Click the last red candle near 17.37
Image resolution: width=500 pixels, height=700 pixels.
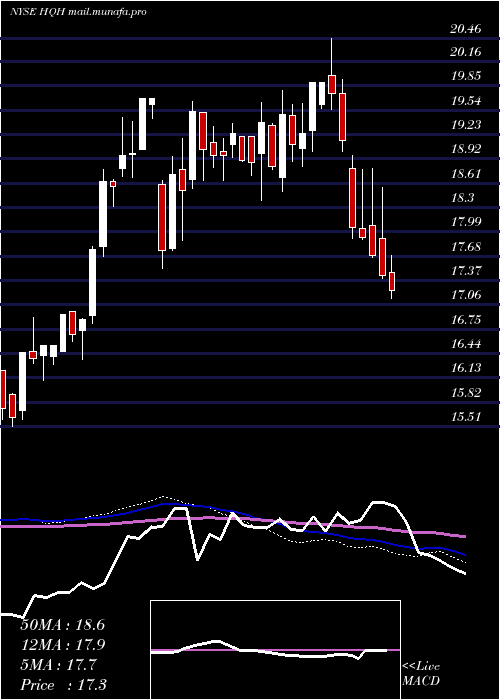(x=392, y=277)
